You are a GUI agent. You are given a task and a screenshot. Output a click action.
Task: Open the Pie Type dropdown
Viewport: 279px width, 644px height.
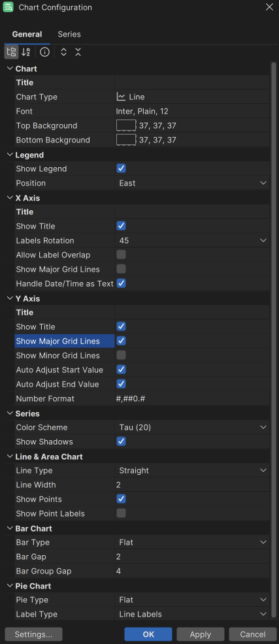coord(192,600)
